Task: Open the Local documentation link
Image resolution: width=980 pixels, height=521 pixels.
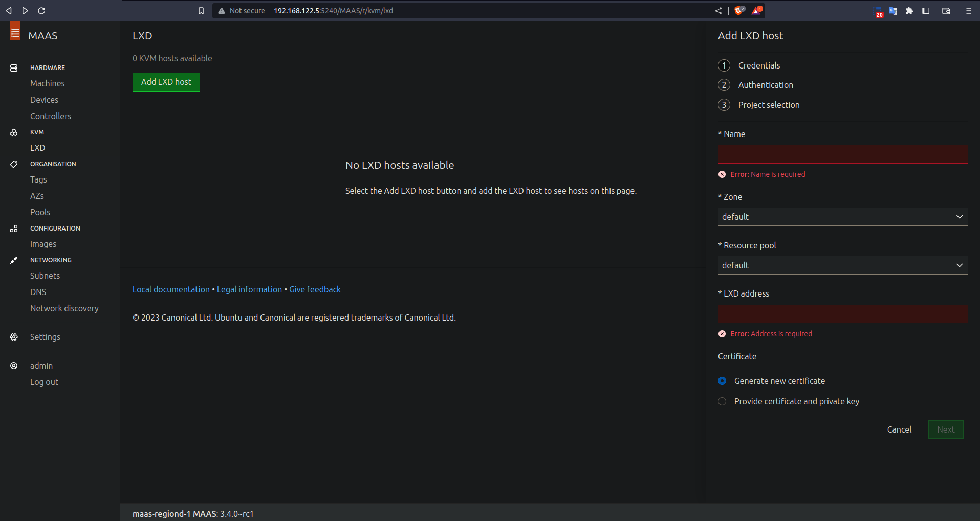Action: (x=171, y=289)
